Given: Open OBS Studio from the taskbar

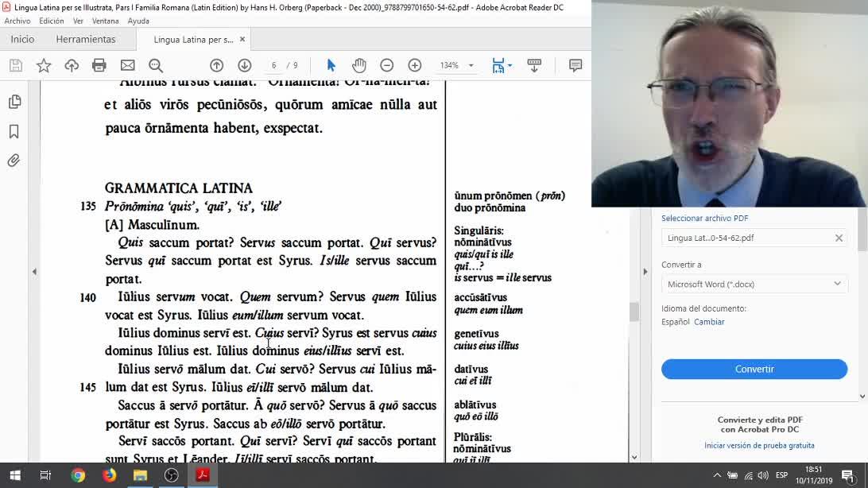Looking at the screenshot, I should [x=171, y=475].
